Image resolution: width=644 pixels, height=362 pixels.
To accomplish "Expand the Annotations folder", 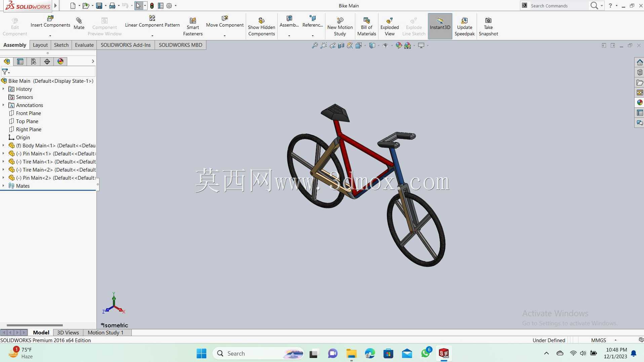I will 3,105.
